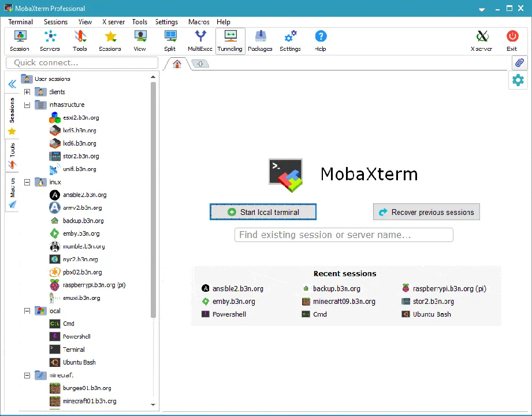Screen dimensions: 532x416
Task: Click Start local terminal button
Action: tap(263, 212)
